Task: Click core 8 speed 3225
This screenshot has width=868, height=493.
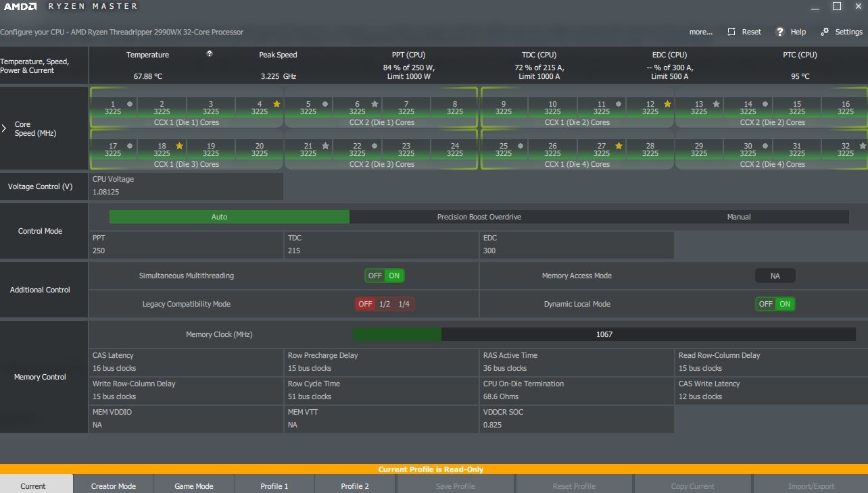Action: (455, 111)
